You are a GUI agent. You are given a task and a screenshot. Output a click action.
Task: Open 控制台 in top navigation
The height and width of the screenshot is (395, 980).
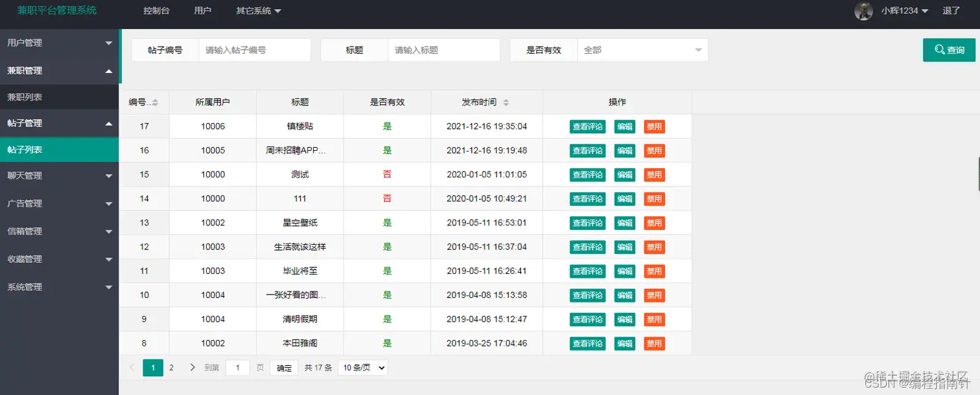click(x=156, y=11)
